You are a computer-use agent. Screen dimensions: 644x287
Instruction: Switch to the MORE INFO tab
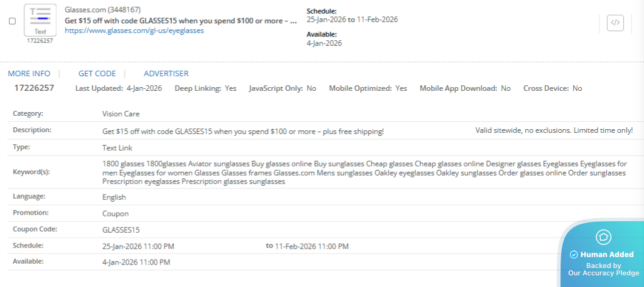[29, 73]
